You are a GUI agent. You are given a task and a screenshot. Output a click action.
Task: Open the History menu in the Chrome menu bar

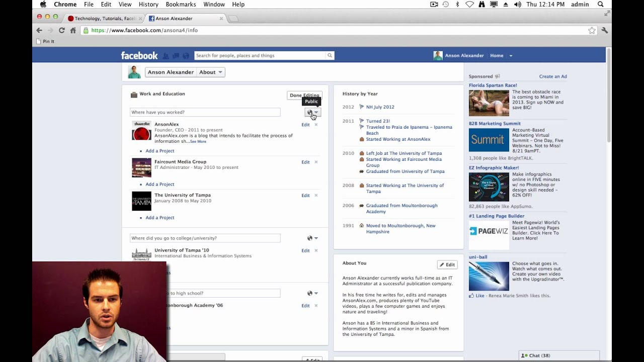pyautogui.click(x=148, y=4)
